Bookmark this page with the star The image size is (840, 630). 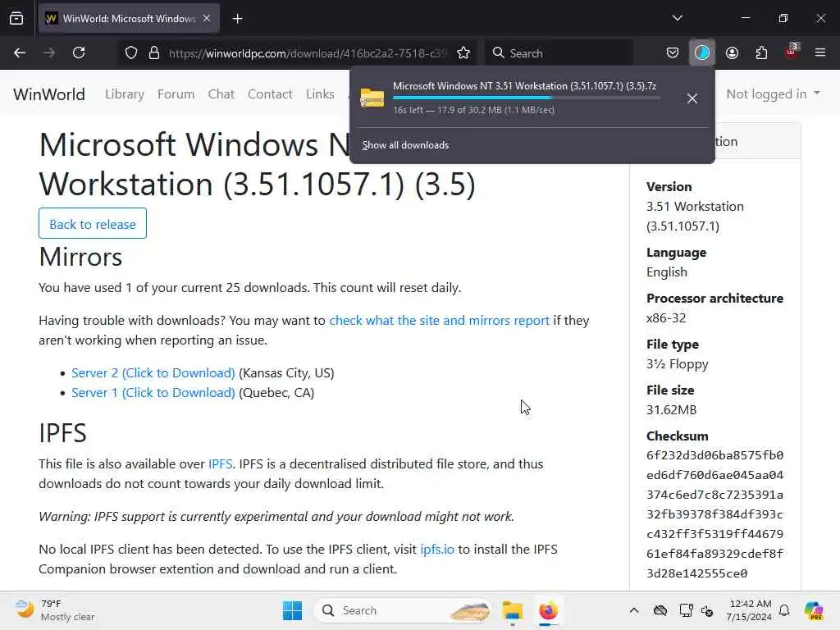[x=463, y=53]
